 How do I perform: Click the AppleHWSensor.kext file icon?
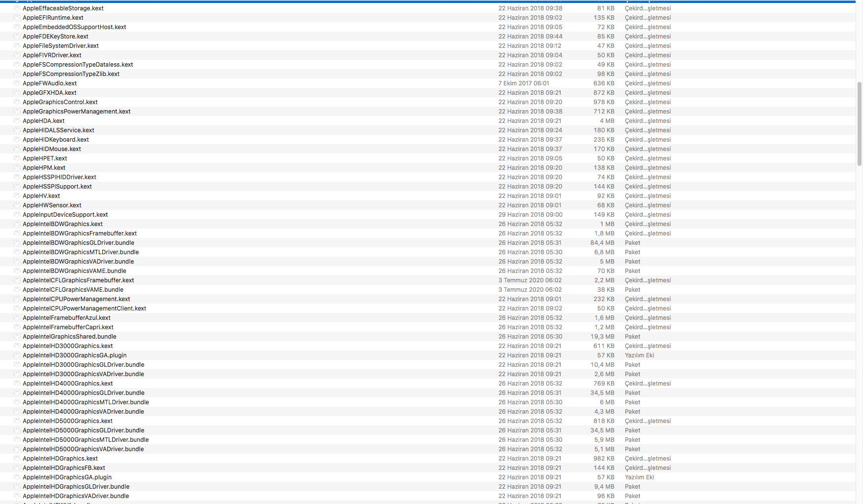pyautogui.click(x=17, y=205)
